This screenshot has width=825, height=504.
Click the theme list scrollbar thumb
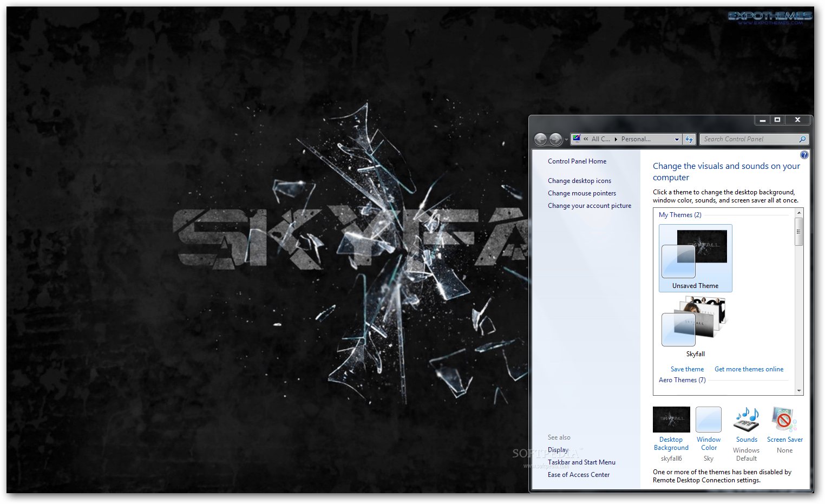(x=799, y=232)
